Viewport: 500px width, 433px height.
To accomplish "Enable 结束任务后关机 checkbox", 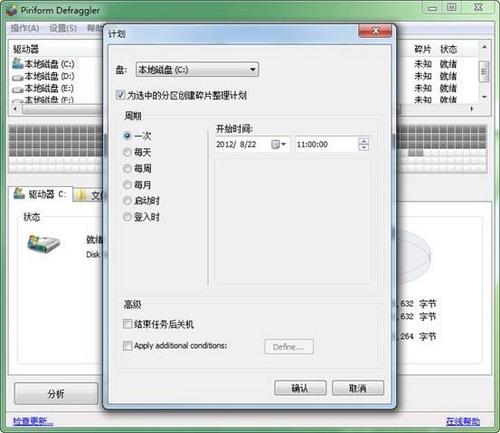I will pos(127,324).
